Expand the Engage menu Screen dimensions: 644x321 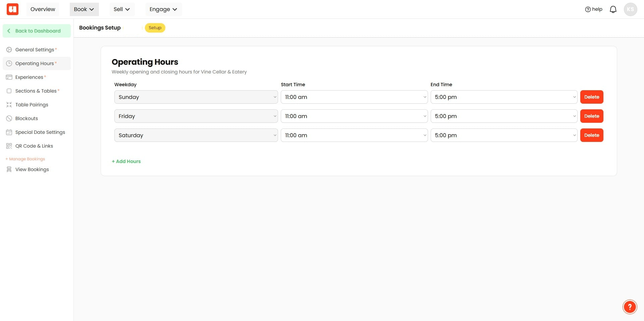(x=163, y=9)
